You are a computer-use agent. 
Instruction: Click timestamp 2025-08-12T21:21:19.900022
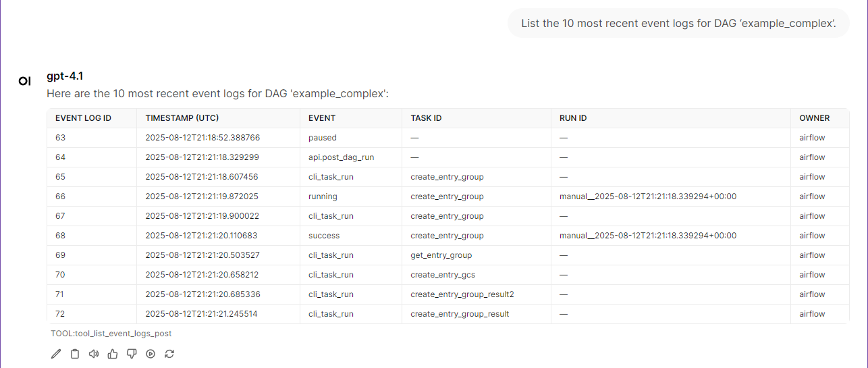click(x=202, y=216)
